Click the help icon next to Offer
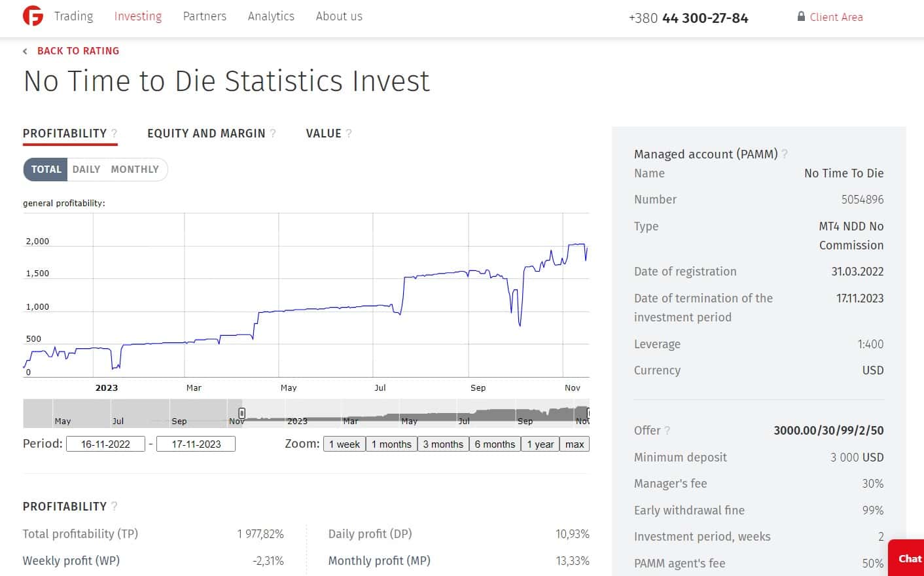924x576 pixels. [x=667, y=430]
